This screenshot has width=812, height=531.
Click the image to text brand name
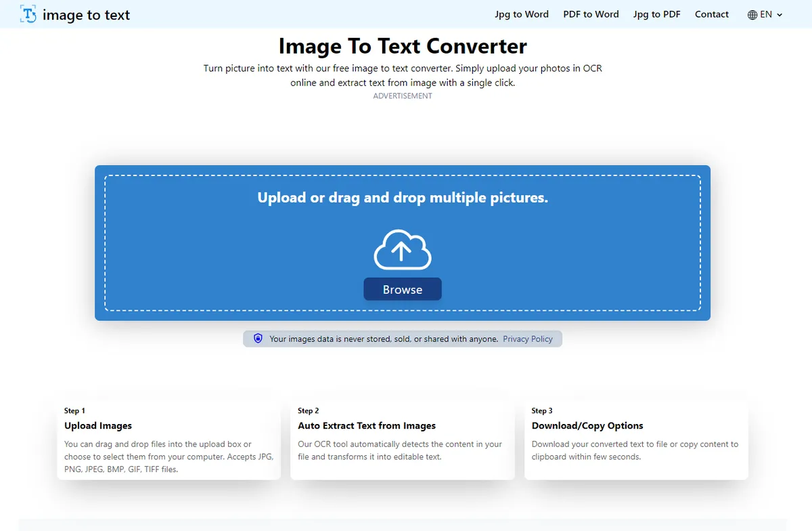pyautogui.click(x=86, y=14)
